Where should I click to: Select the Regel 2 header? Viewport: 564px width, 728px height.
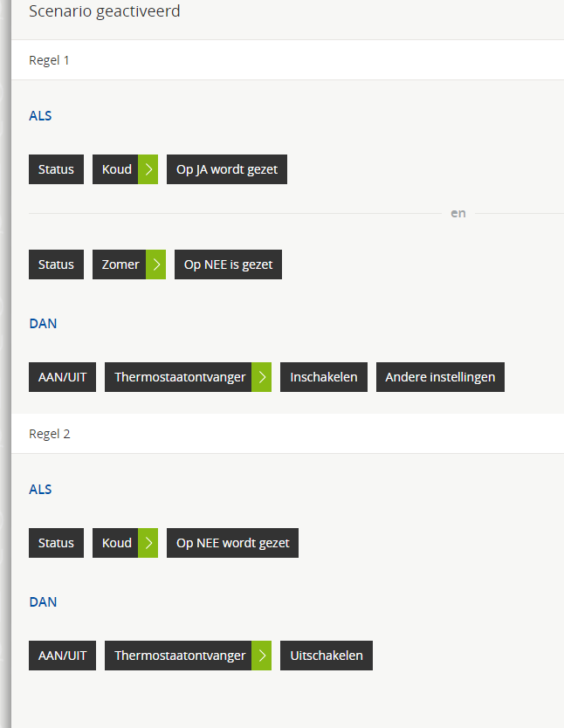point(49,434)
